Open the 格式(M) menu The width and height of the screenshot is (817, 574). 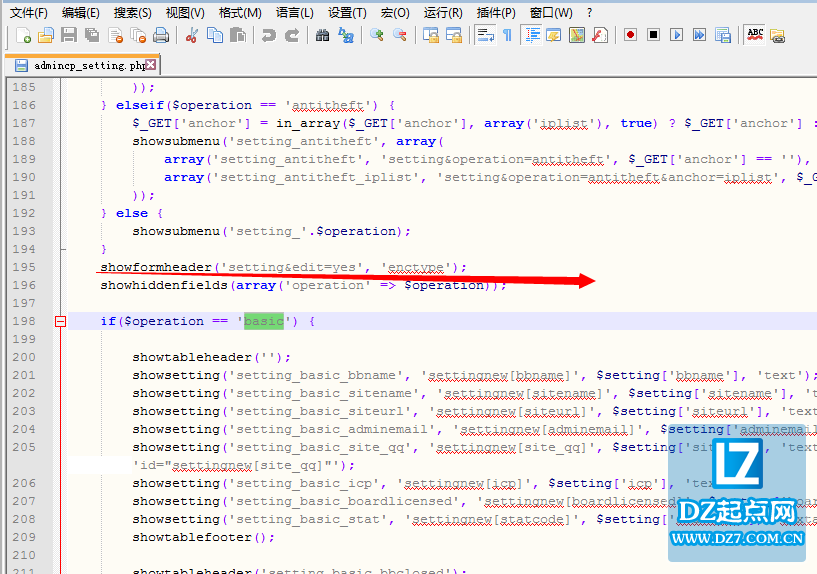[240, 13]
